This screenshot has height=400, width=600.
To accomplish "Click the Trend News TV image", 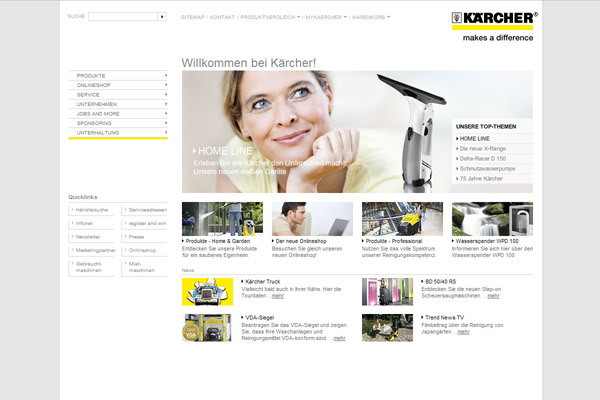I will 387,328.
